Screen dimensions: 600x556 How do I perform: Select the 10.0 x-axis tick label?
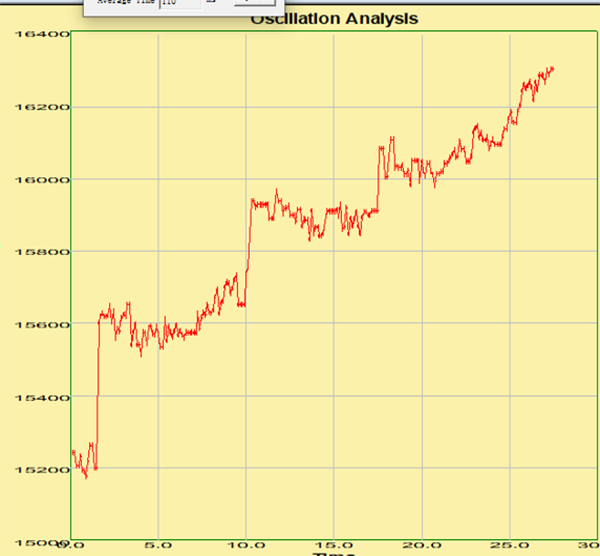click(246, 546)
